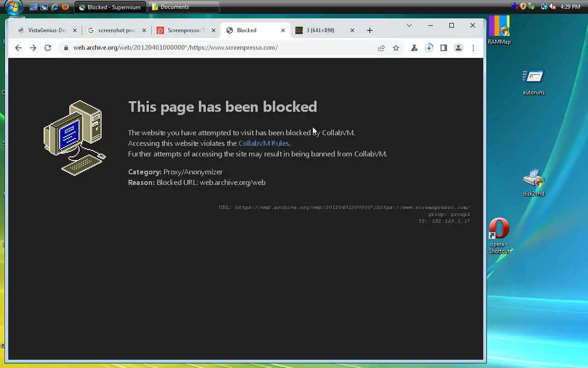Close the Blocked tab
The image size is (588, 368).
(x=283, y=30)
